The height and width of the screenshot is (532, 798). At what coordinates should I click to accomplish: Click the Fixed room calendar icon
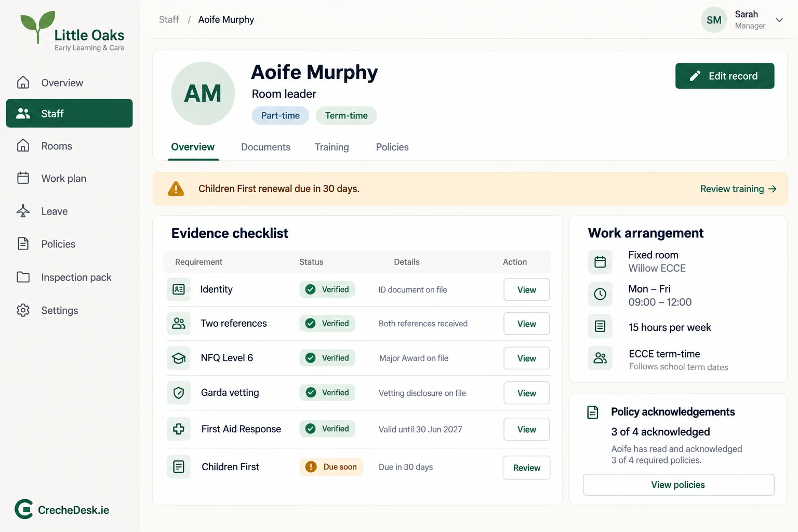pyautogui.click(x=600, y=262)
